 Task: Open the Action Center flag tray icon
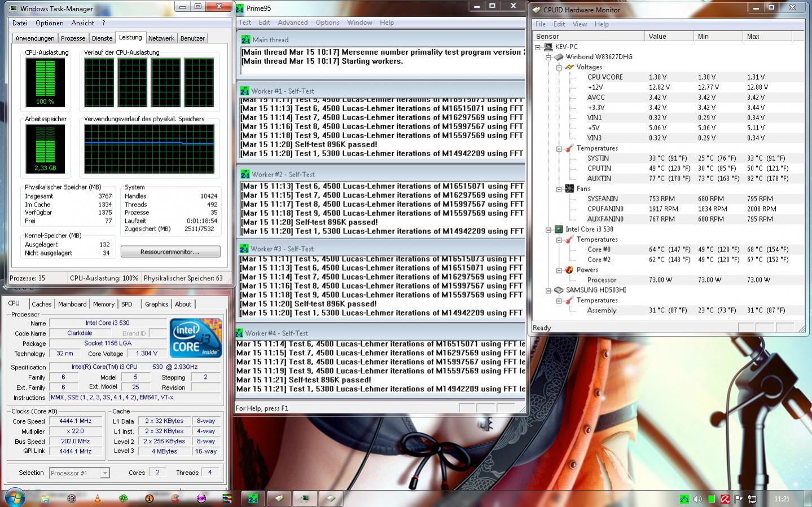click(x=739, y=499)
